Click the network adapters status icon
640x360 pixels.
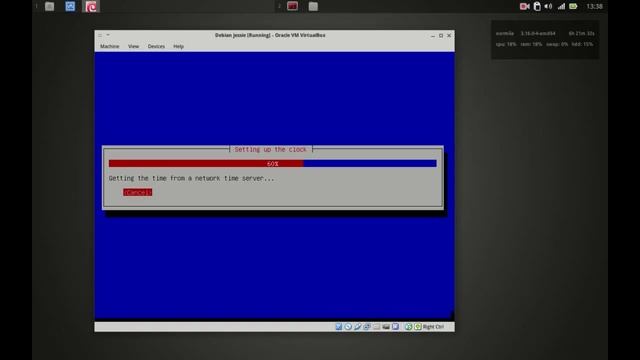(367, 327)
